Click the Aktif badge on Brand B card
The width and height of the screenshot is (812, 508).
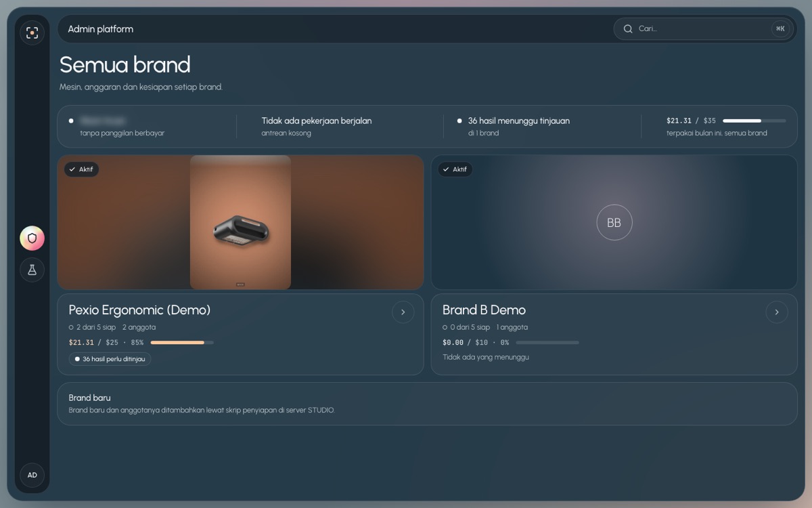point(455,169)
